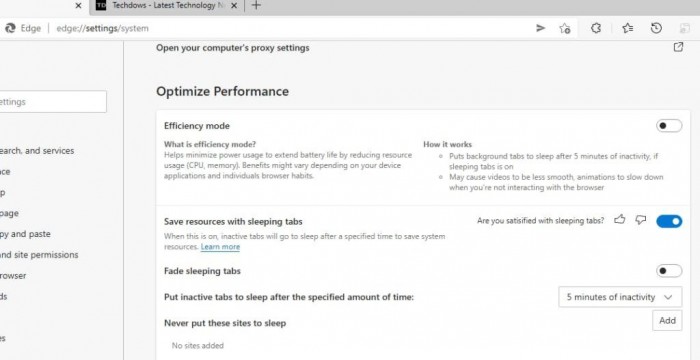Click Add button for never-sleep sites
The image size is (700, 360).
tap(667, 321)
